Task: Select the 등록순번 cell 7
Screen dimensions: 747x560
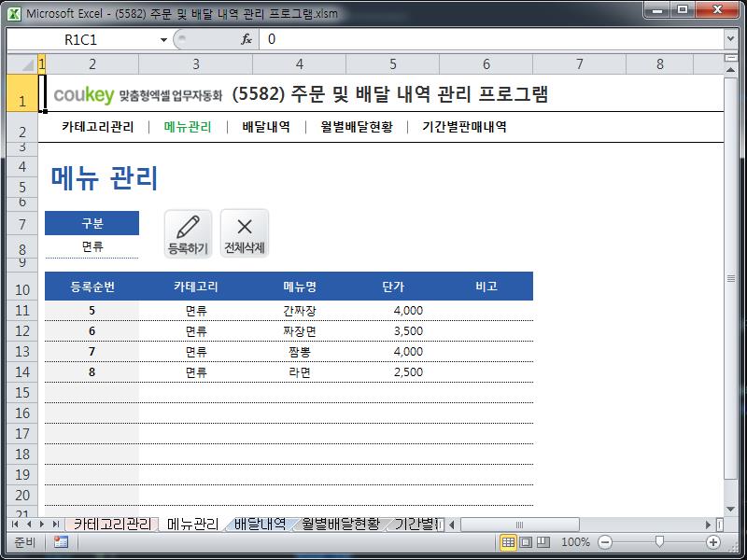Action: click(92, 352)
